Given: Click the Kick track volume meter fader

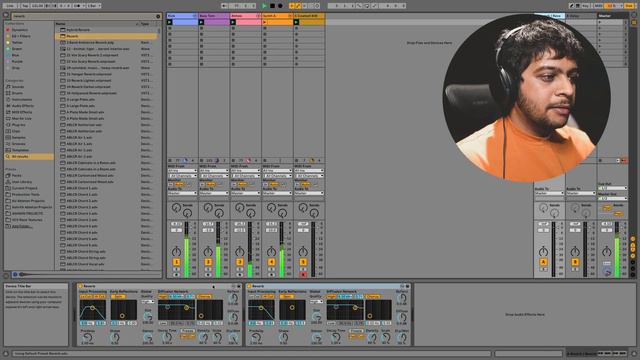Looking at the screenshot, I should click(187, 250).
